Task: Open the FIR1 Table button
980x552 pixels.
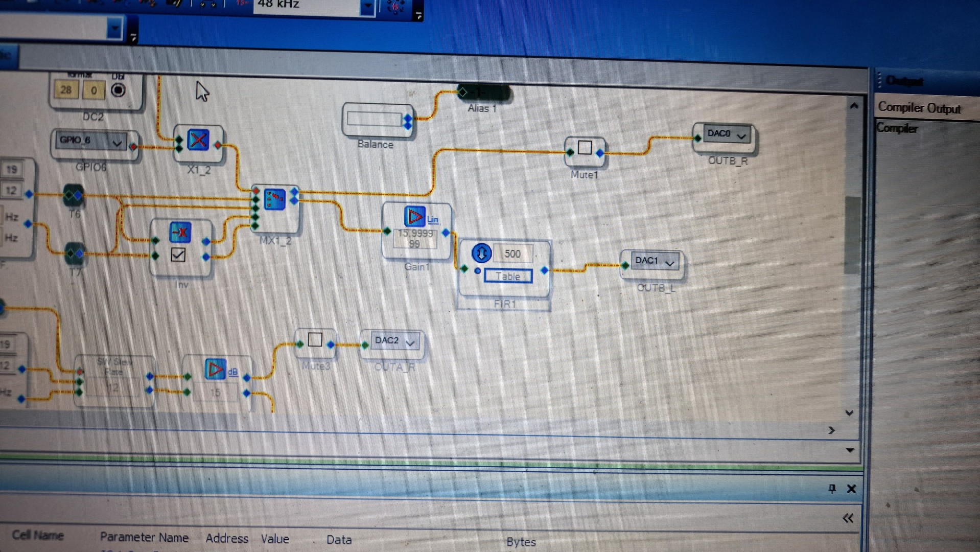Action: click(x=508, y=277)
